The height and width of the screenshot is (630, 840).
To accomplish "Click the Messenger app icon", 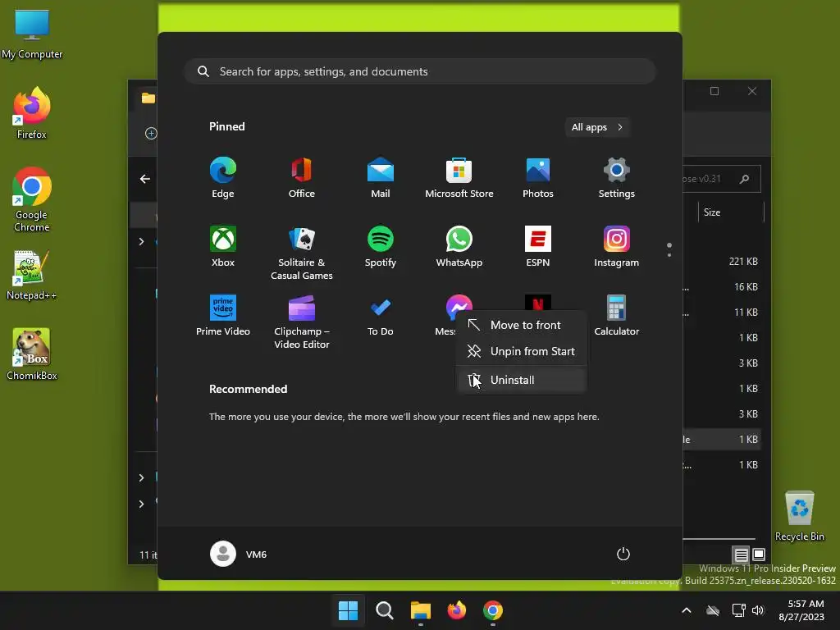I will pyautogui.click(x=459, y=304).
